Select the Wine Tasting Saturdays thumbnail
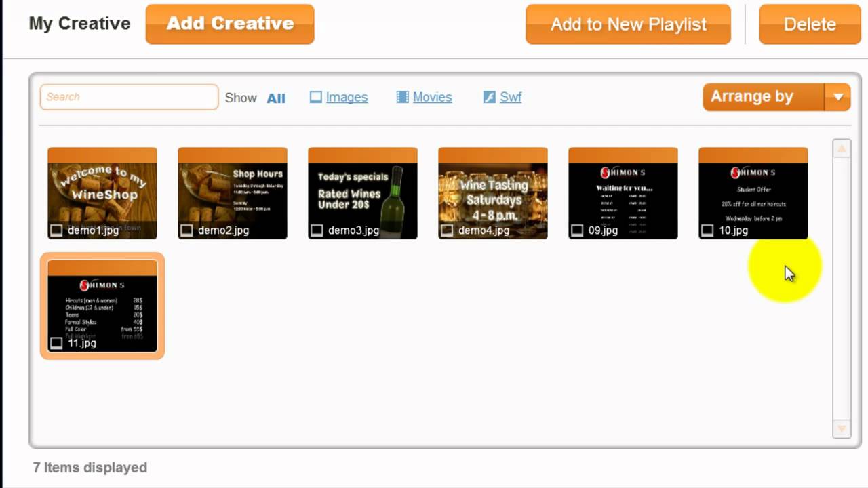 [x=493, y=193]
